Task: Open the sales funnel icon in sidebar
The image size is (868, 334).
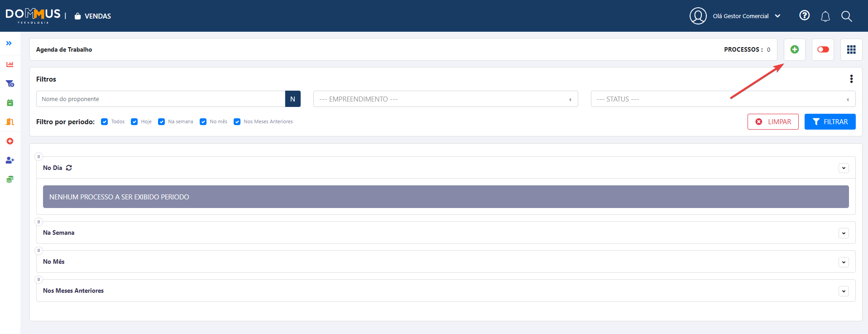Action: click(10, 84)
